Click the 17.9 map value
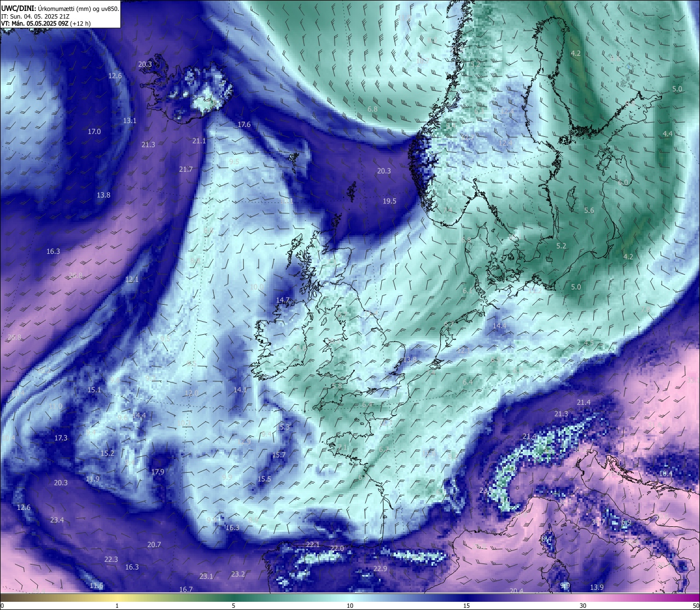Screen dimensions: 700x610 (x=157, y=472)
